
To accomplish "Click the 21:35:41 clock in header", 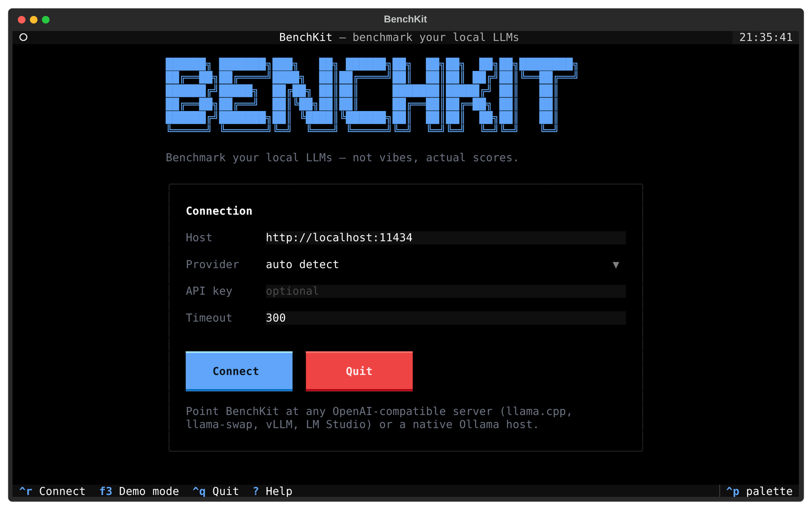I will 766,37.
